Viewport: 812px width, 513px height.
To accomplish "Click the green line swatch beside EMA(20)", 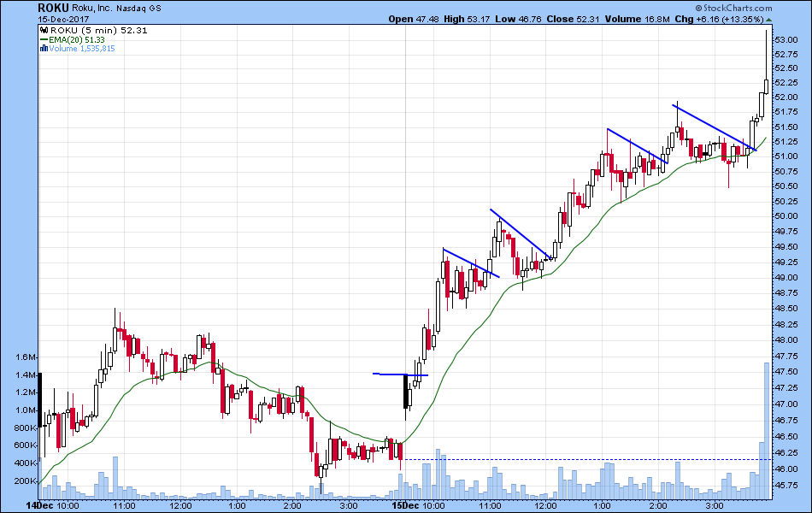I will [44, 40].
